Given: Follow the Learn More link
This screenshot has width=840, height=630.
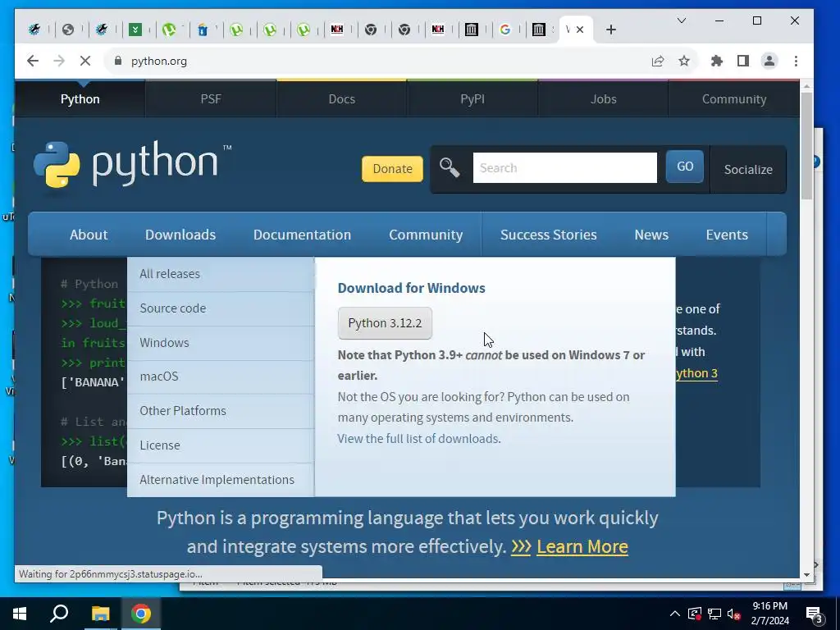Looking at the screenshot, I should coord(582,546).
